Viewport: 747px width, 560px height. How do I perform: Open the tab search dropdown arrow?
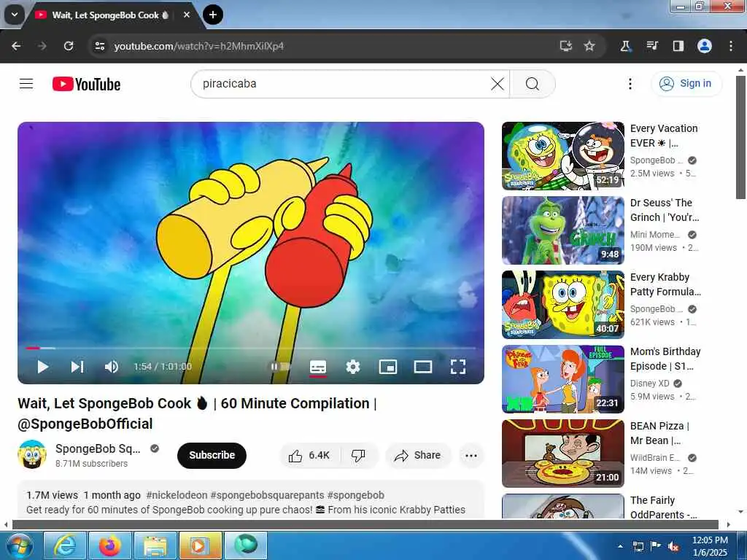click(15, 15)
